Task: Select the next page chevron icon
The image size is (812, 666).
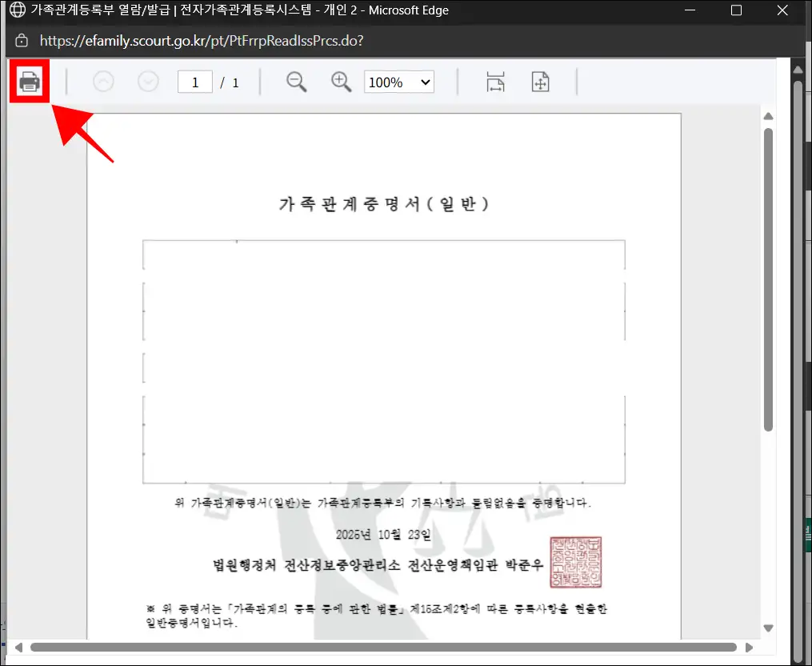Action: [x=148, y=81]
